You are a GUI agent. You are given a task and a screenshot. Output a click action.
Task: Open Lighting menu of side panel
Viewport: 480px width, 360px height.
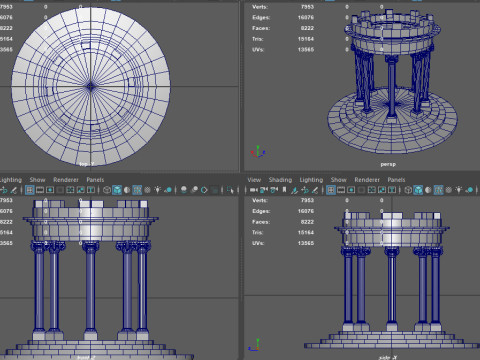[311, 180]
